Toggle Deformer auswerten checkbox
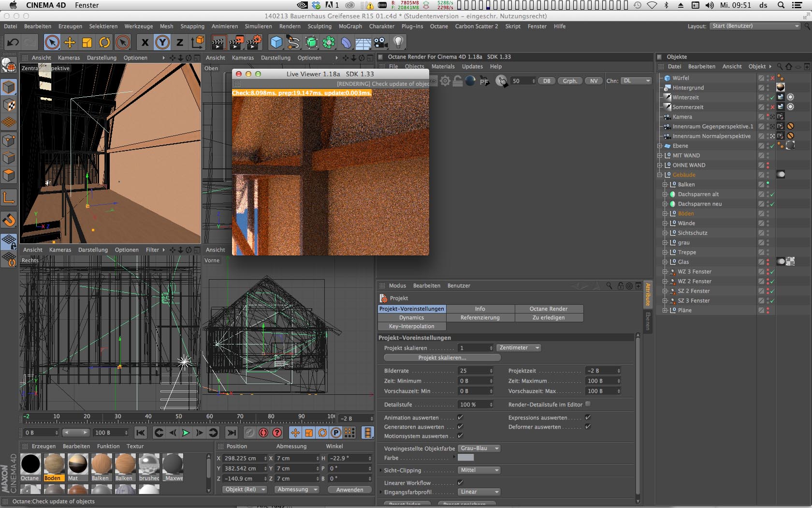Screen dimensions: 812x508 click(x=588, y=426)
